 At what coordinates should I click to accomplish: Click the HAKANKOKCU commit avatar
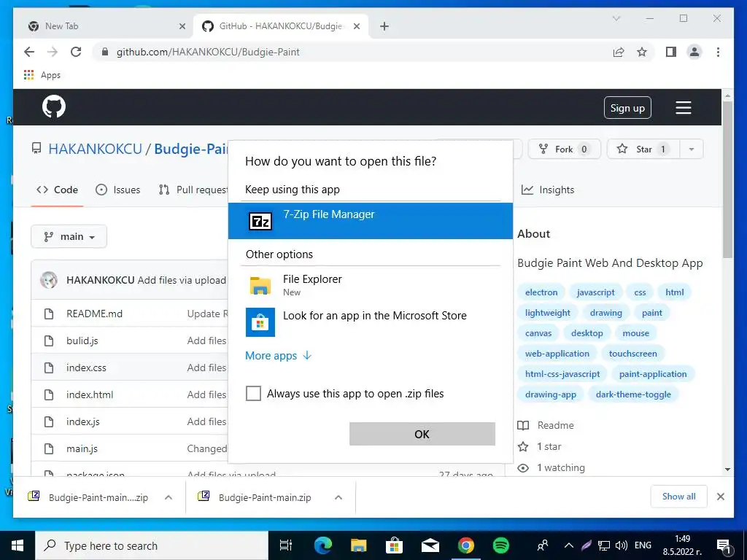tap(49, 280)
